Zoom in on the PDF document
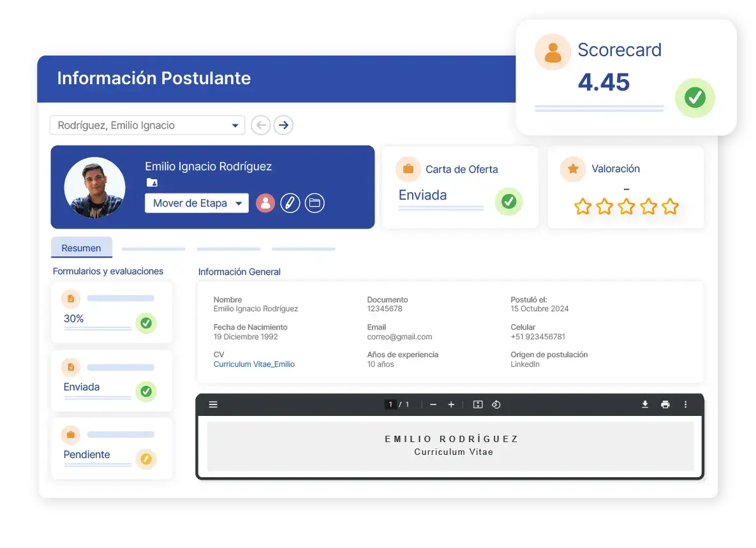 pos(451,404)
